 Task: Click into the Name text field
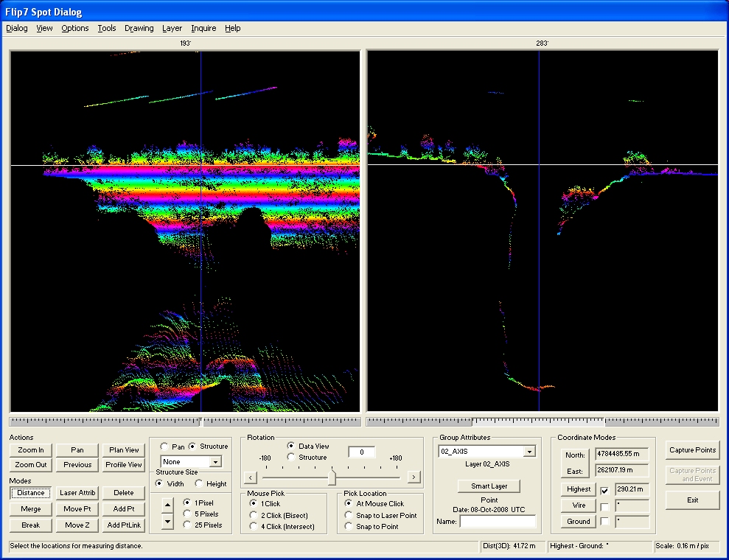[x=498, y=522]
